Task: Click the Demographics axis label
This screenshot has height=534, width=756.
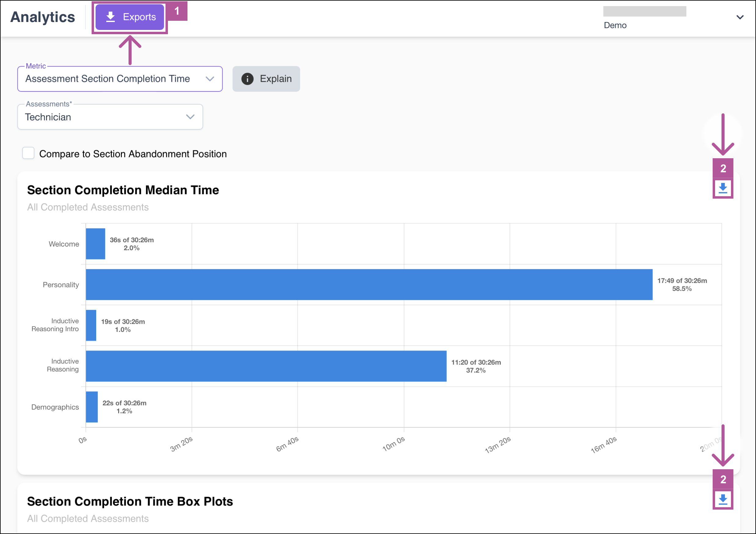Action: 55,407
